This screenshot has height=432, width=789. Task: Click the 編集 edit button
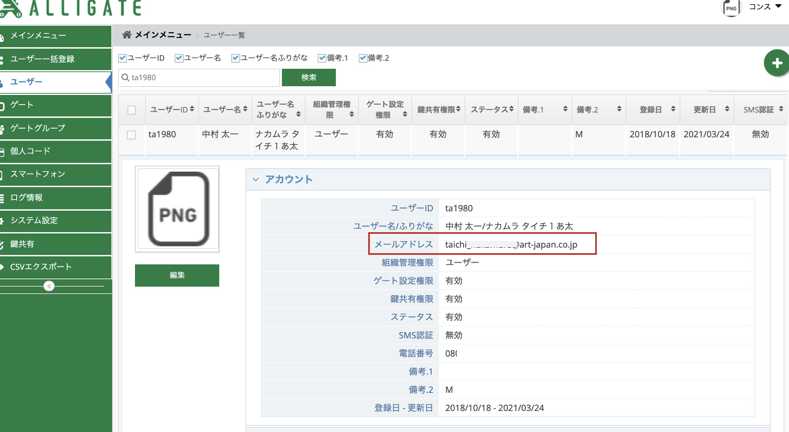177,275
